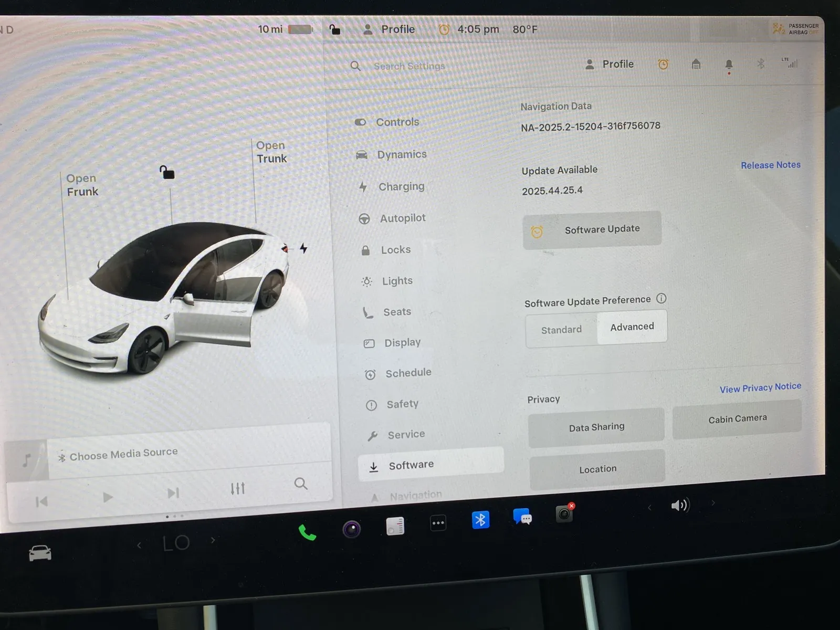840x630 pixels.
Task: Increase temperature with right chevron
Action: click(x=213, y=540)
